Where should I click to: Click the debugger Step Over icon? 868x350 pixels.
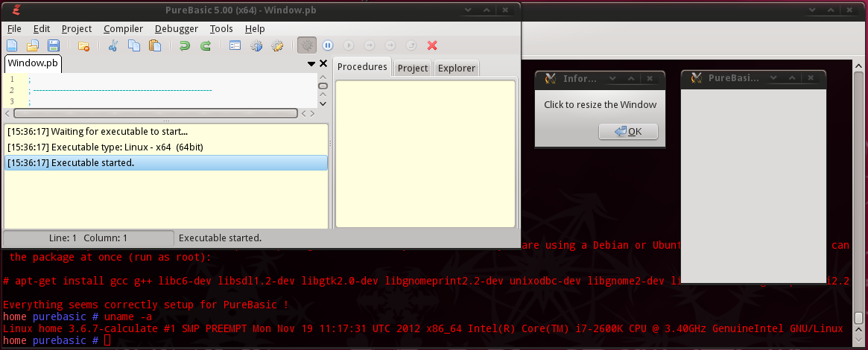[x=391, y=45]
